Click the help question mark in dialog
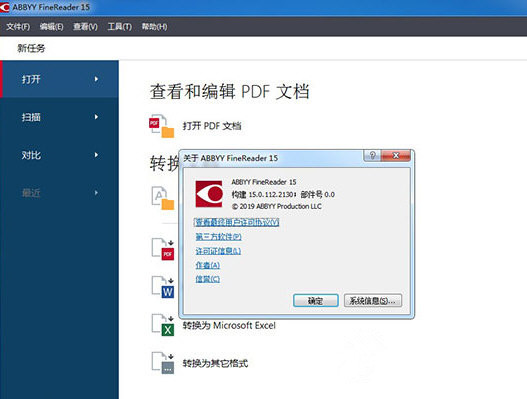The width and height of the screenshot is (527, 399). coord(372,156)
